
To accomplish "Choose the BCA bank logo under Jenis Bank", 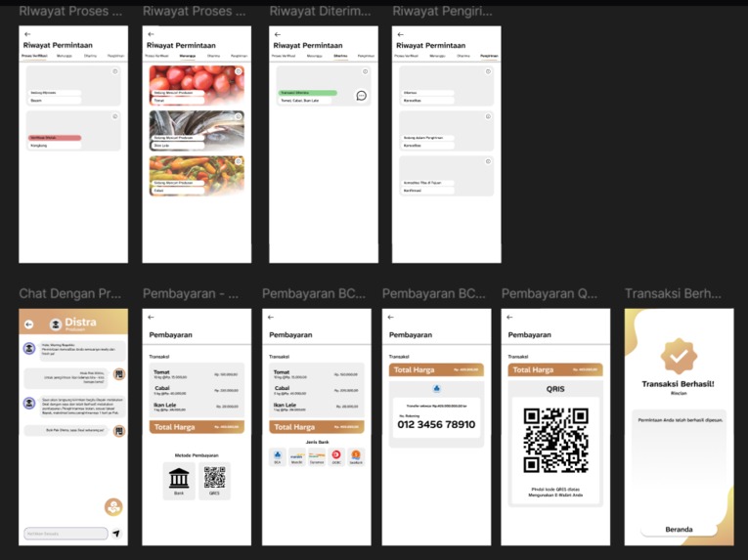I will (277, 457).
